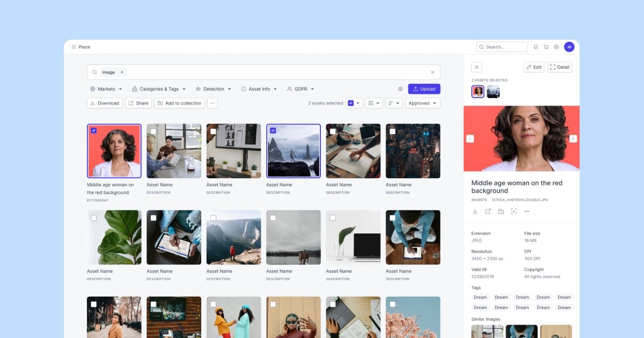Tick checkbox on the desk monitor photo
The image size is (644, 338).
[213, 131]
